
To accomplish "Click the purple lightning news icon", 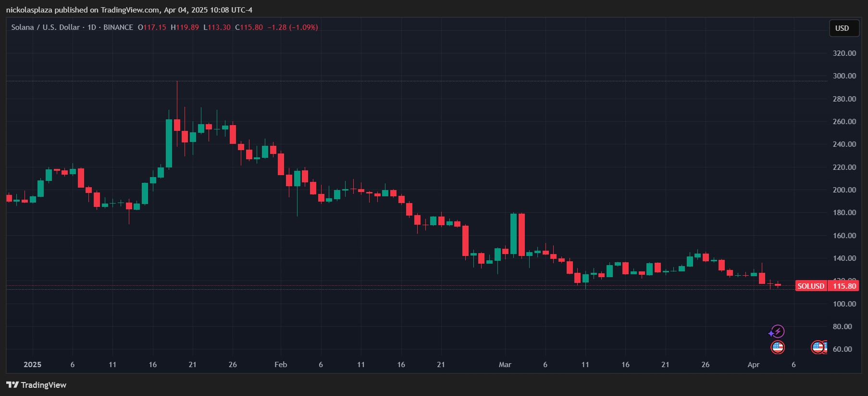I will coord(777,332).
